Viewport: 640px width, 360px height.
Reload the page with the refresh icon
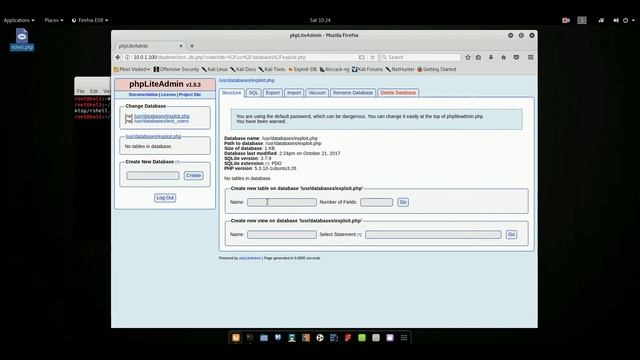372,58
